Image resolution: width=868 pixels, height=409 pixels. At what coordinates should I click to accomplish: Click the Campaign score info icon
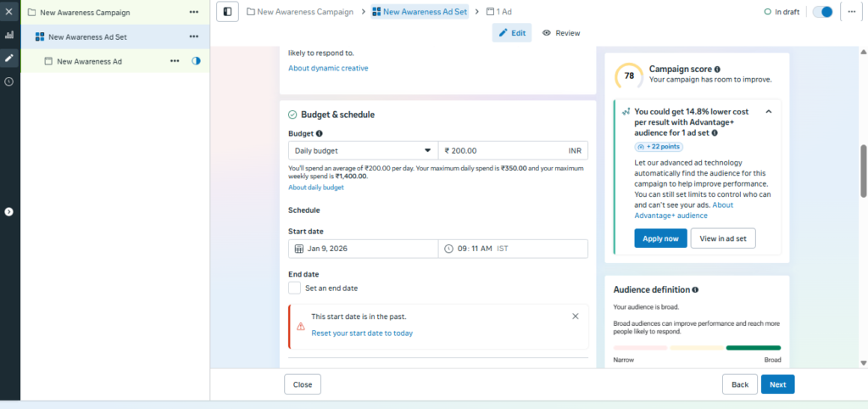coord(717,70)
